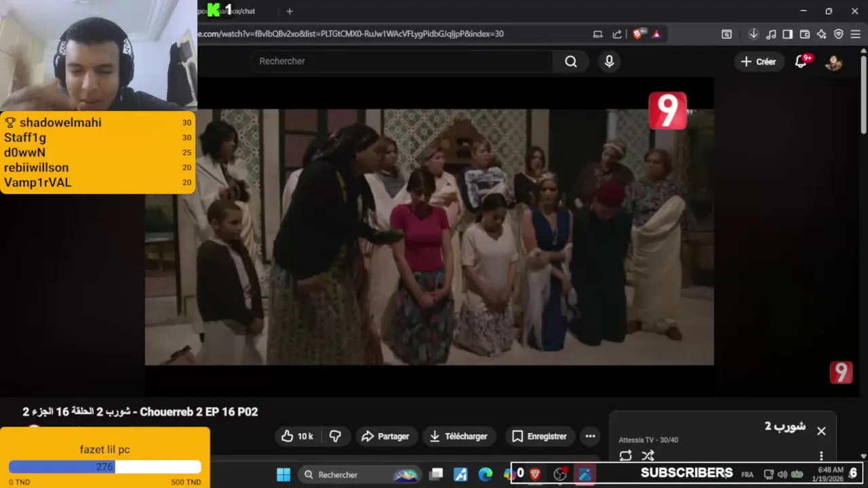This screenshot has height=488, width=868.
Task: Click the 6:48 AM clock in tray
Action: pos(831,470)
